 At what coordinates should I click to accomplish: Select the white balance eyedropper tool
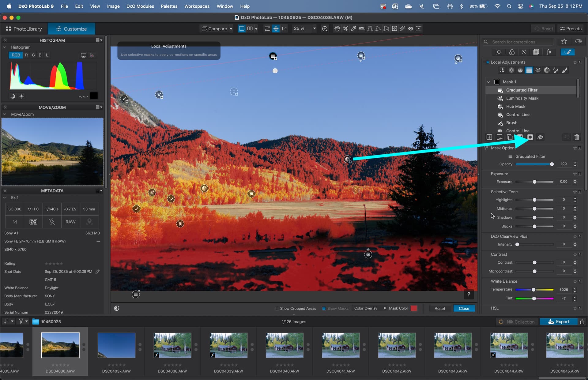click(x=353, y=28)
